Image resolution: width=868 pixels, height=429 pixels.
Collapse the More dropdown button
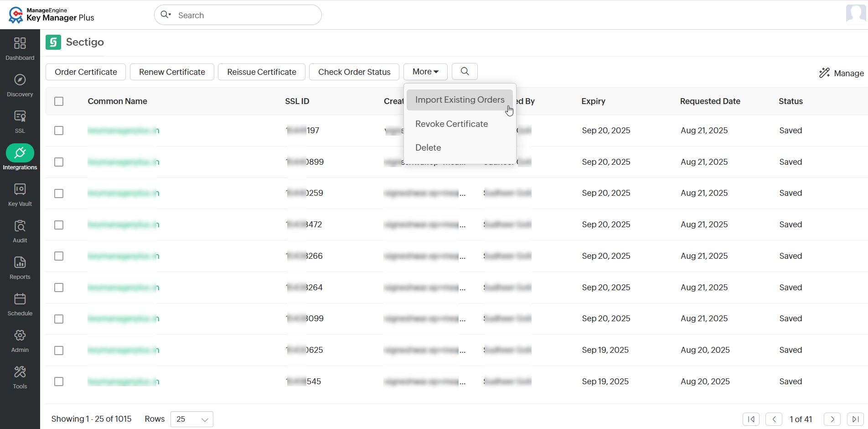[425, 72]
